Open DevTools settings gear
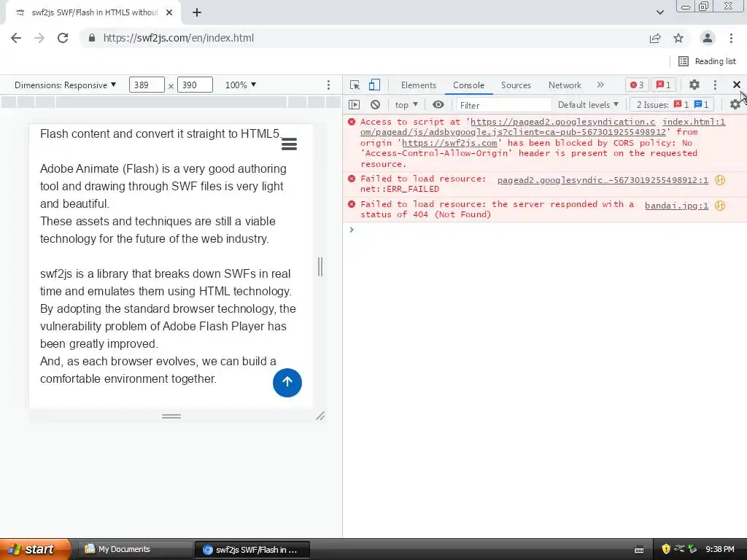747x560 pixels. point(694,85)
